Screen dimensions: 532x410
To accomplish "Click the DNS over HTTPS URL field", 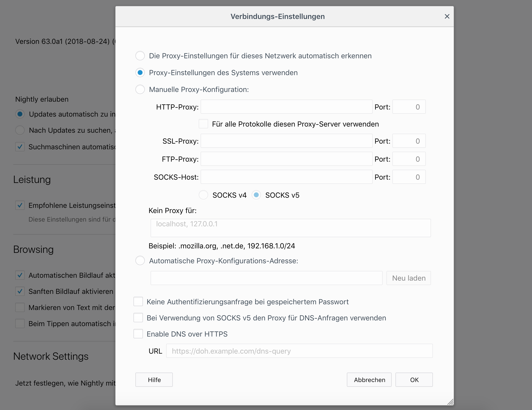I will pyautogui.click(x=299, y=351).
